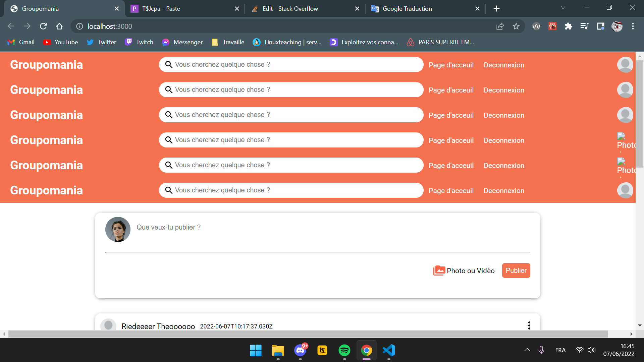Click the 'Photo ou Vidèo' button
644x362 pixels.
(465, 270)
